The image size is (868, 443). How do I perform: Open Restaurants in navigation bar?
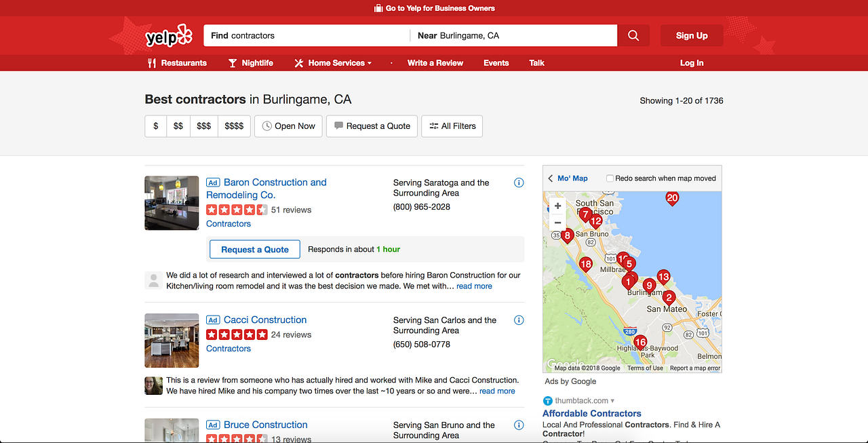pyautogui.click(x=177, y=63)
